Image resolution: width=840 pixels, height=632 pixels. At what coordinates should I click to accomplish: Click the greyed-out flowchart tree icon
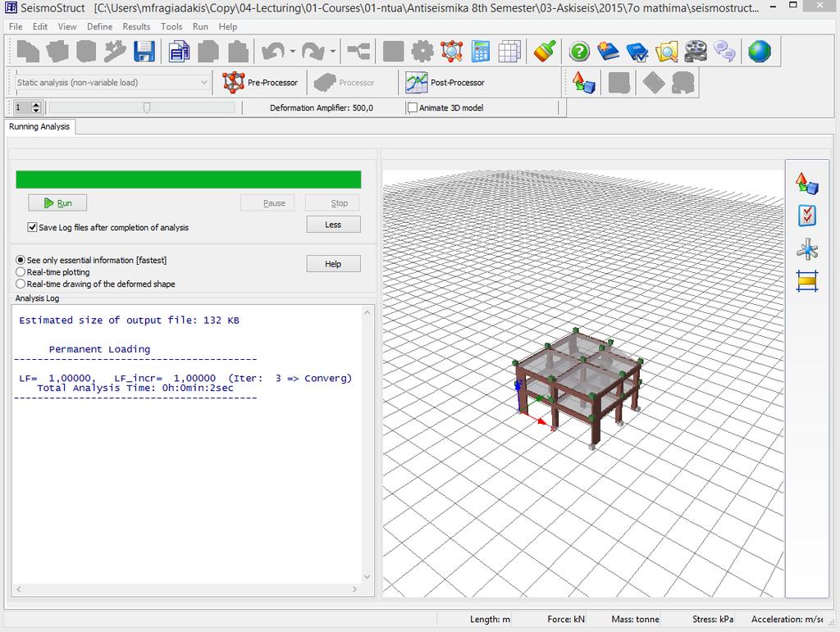click(x=358, y=52)
